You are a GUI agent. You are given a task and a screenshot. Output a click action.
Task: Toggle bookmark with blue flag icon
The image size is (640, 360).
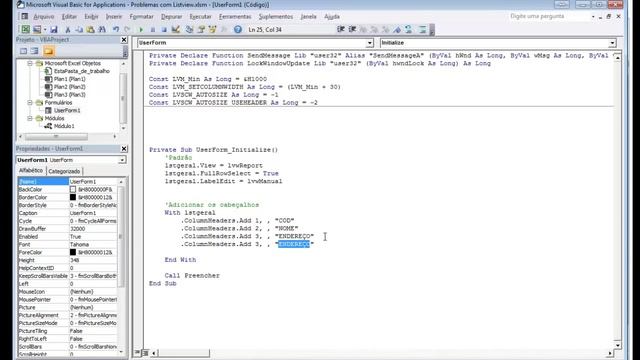tap(397, 29)
